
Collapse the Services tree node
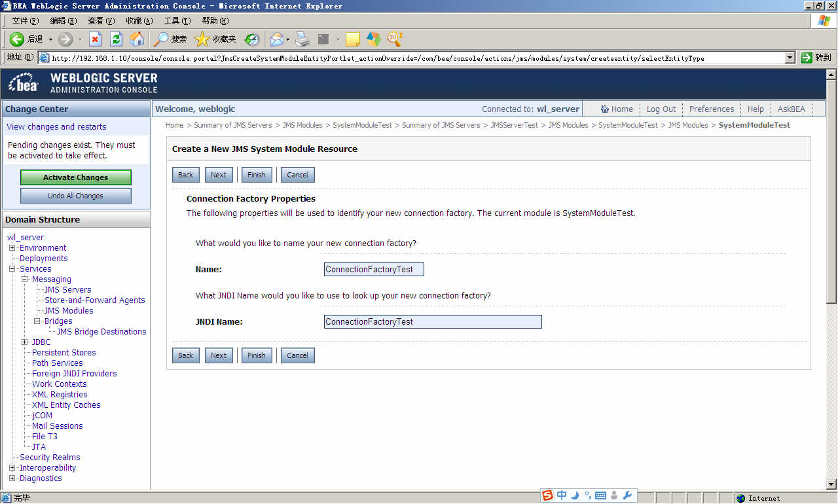12,269
